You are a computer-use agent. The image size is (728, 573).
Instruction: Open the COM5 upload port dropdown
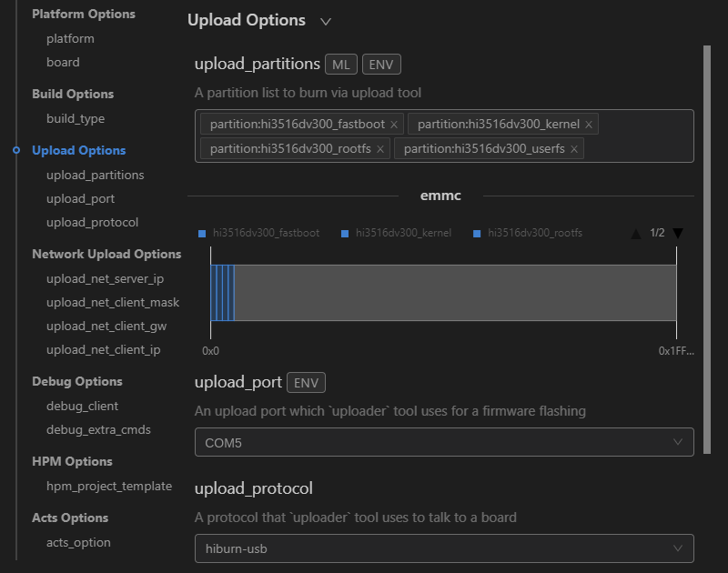(444, 442)
